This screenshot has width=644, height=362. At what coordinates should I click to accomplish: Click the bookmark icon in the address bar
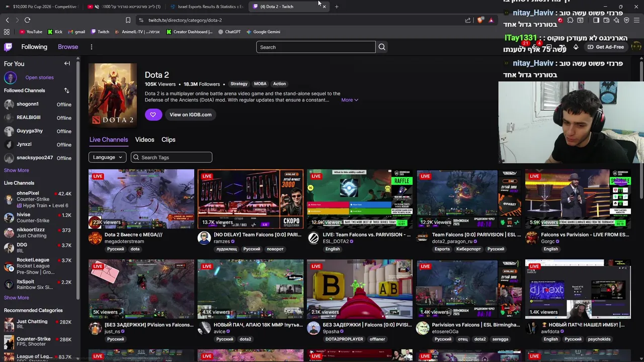(x=128, y=20)
